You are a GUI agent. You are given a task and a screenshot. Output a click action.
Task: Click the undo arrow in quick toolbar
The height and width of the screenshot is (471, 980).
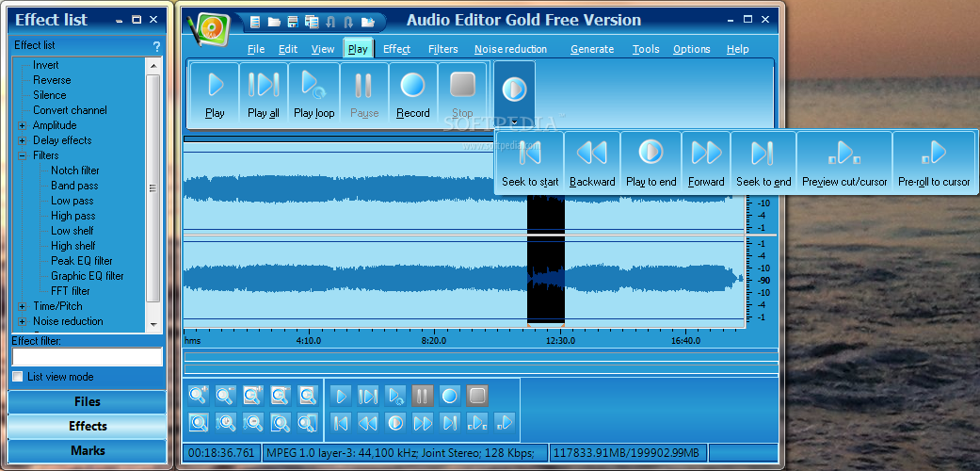pyautogui.click(x=330, y=22)
